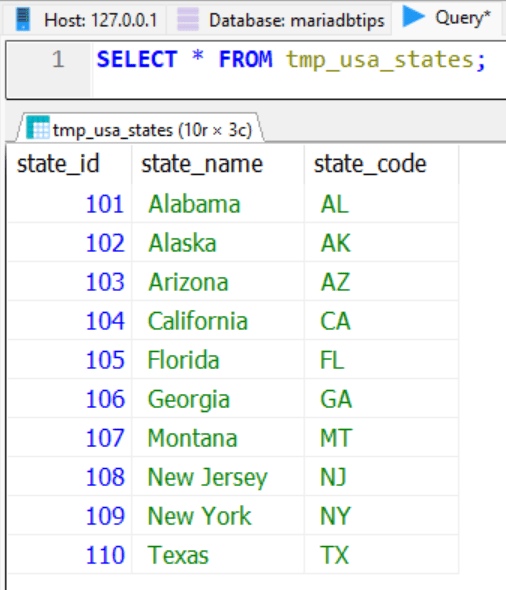The image size is (506, 590).
Task: Select the CA state code cell
Action: click(x=381, y=321)
